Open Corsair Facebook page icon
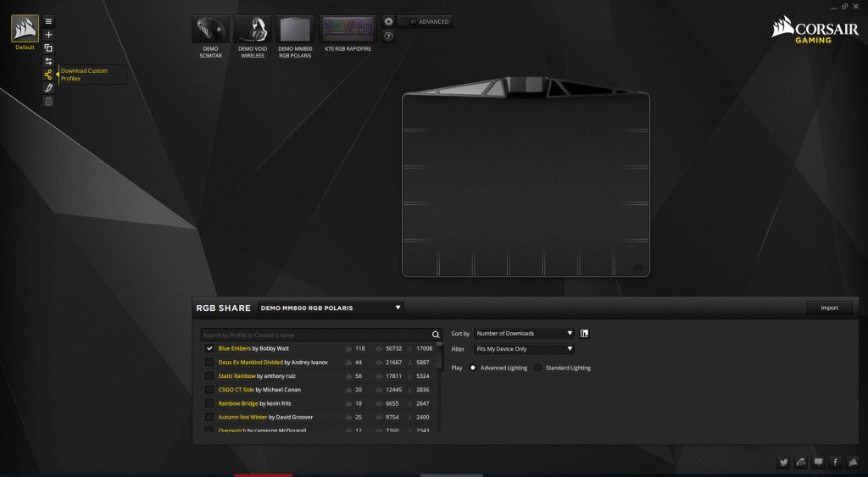This screenshot has height=477, width=868. click(835, 462)
